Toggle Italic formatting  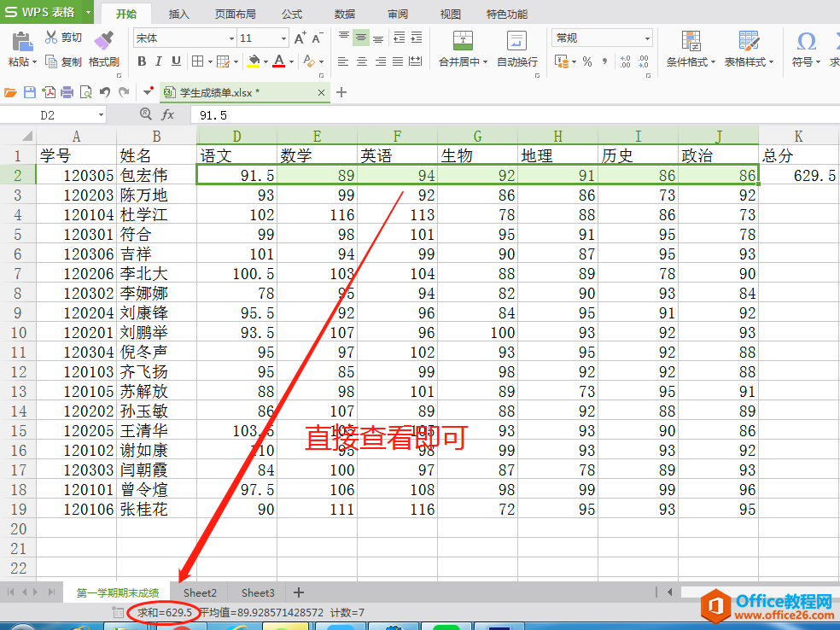[x=159, y=61]
